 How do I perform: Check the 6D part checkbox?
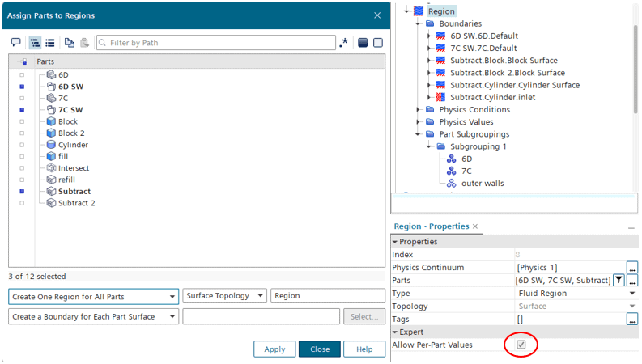coord(22,75)
